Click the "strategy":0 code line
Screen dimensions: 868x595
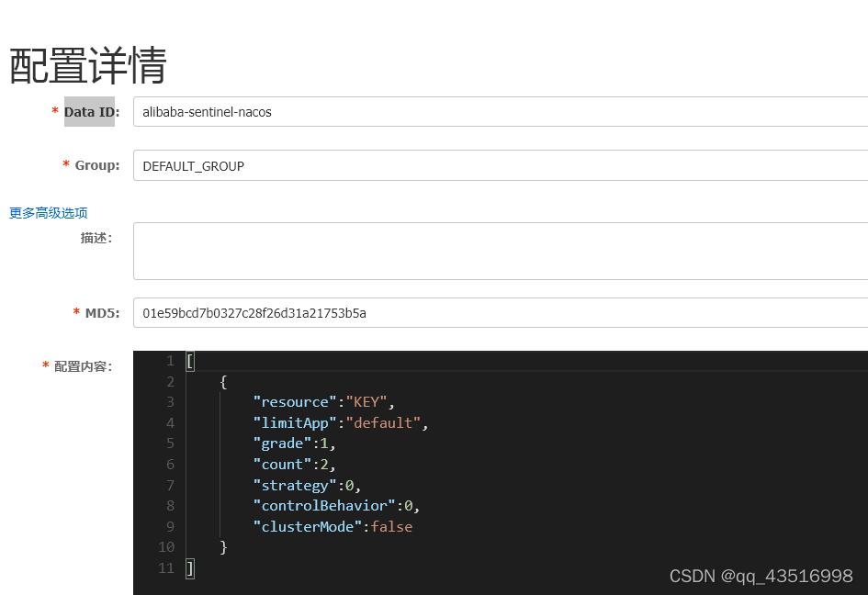point(307,486)
